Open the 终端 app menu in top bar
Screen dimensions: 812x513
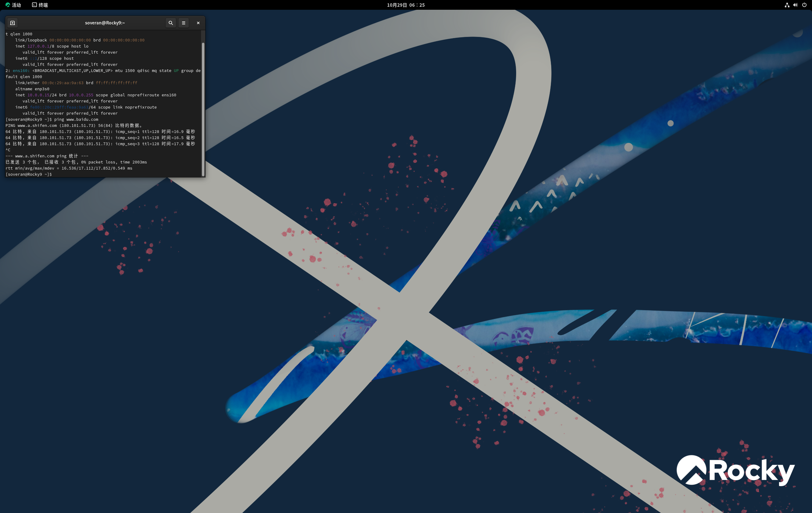(x=43, y=5)
